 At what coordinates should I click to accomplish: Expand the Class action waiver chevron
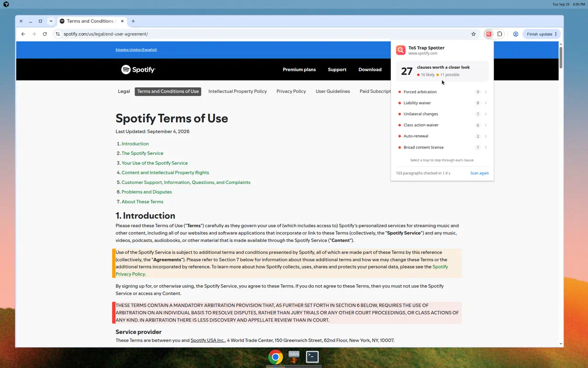click(486, 125)
